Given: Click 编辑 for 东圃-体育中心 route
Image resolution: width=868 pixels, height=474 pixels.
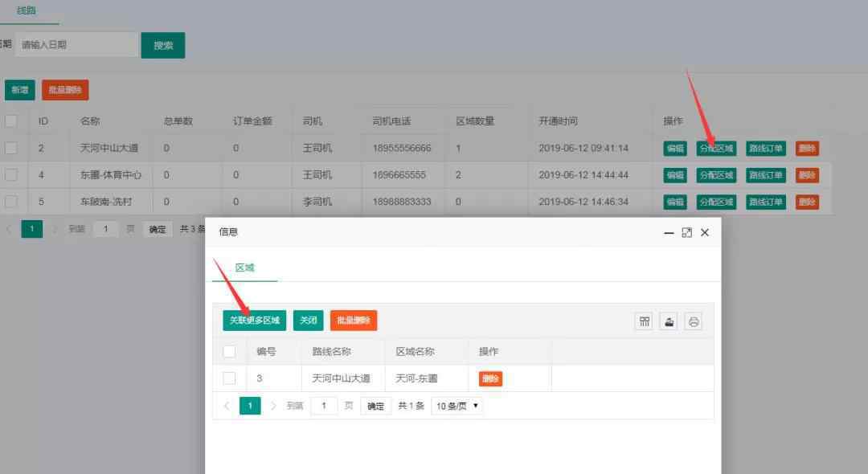Looking at the screenshot, I should (675, 175).
